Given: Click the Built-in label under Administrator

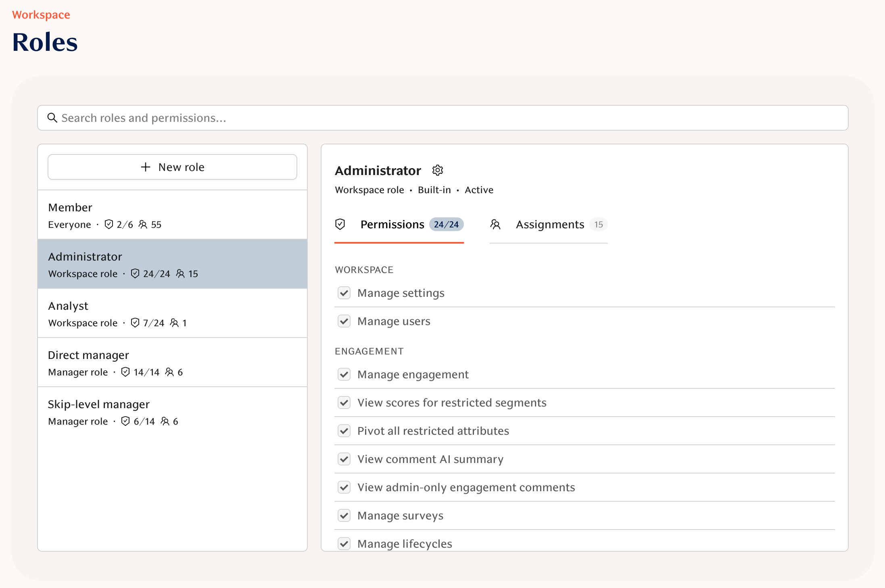Looking at the screenshot, I should pyautogui.click(x=434, y=190).
